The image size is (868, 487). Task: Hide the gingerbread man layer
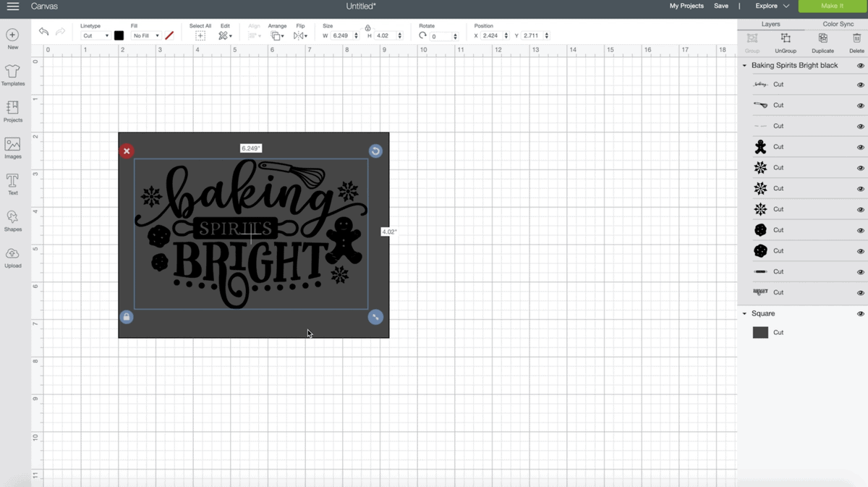click(861, 147)
